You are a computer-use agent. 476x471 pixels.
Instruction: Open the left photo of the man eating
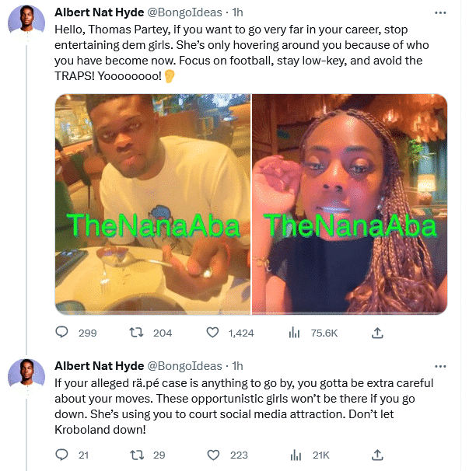point(152,204)
